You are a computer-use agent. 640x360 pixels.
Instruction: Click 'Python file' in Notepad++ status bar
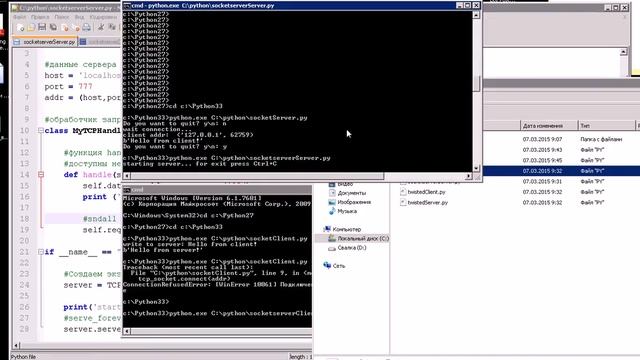23,357
